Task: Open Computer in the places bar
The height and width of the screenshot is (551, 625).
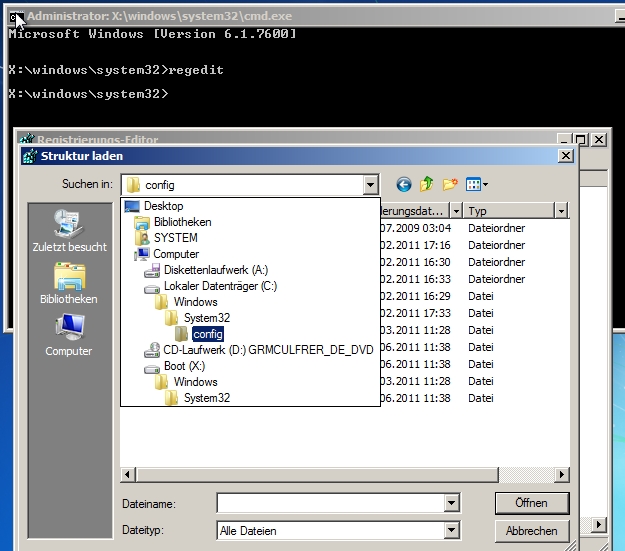Action: [69, 335]
